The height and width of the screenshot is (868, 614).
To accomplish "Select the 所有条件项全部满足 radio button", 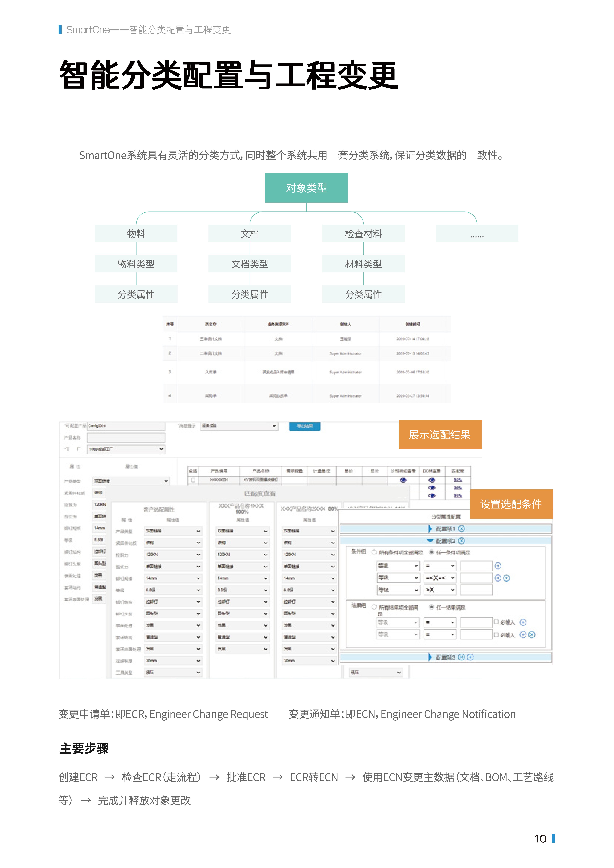I will pos(374,552).
